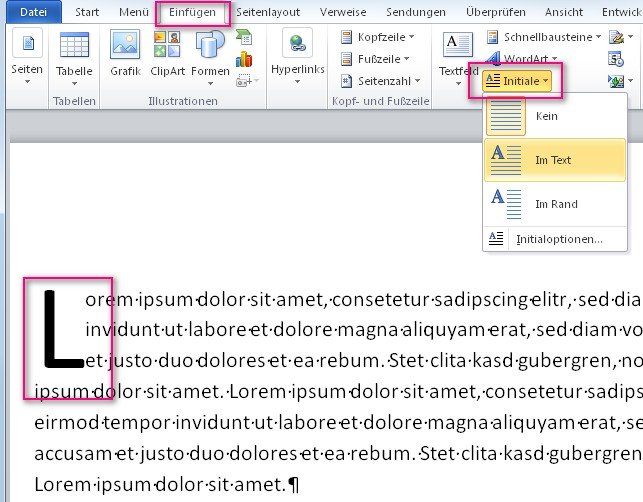Open the Screenshot capture dropdown
Screen dimensions: 643x502
(x=247, y=81)
